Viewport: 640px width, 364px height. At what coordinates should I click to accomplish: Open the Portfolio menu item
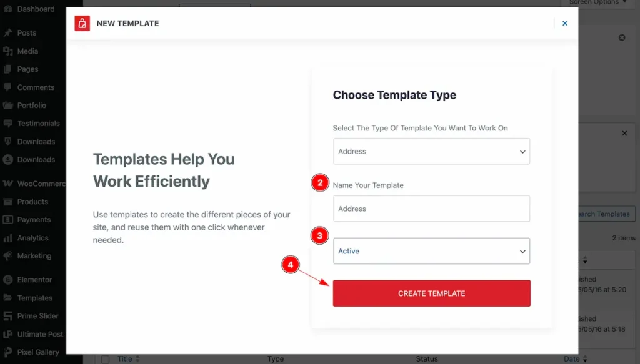tap(32, 106)
